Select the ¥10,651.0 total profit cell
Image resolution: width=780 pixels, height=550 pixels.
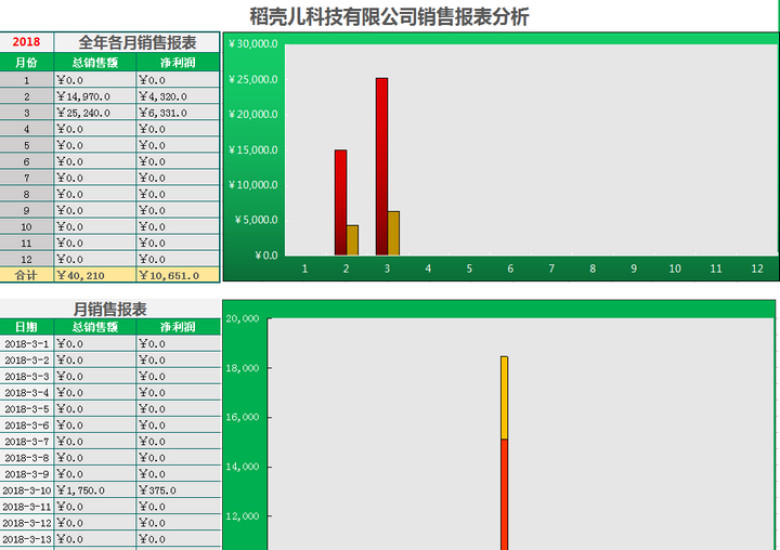point(178,275)
